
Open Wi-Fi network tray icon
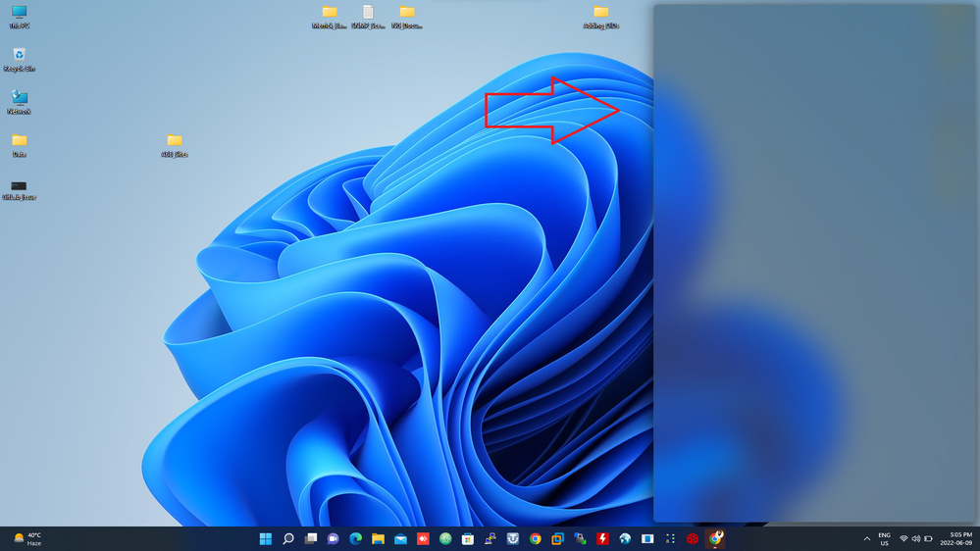tap(903, 538)
